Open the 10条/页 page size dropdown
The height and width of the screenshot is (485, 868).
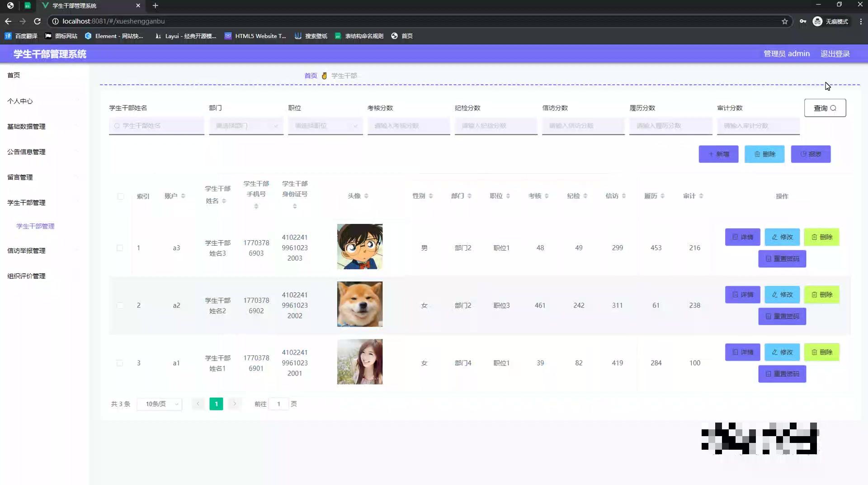pyautogui.click(x=159, y=404)
